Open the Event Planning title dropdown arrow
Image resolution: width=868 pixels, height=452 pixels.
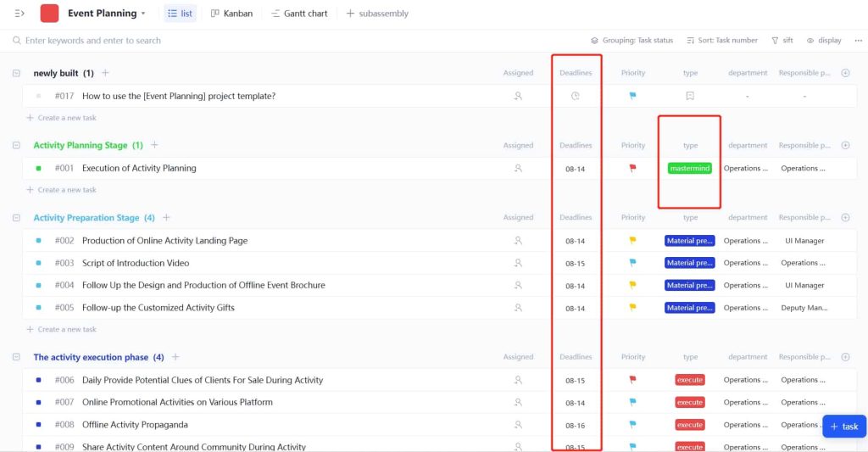(x=143, y=14)
